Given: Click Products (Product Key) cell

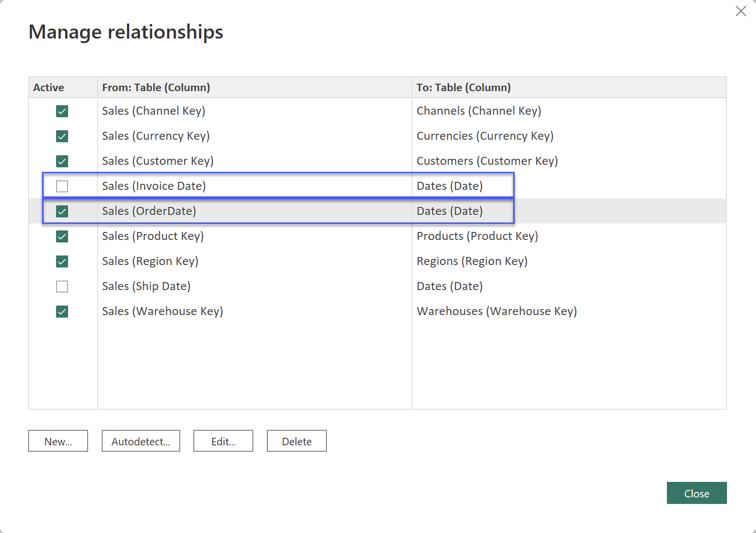Looking at the screenshot, I should point(477,236).
